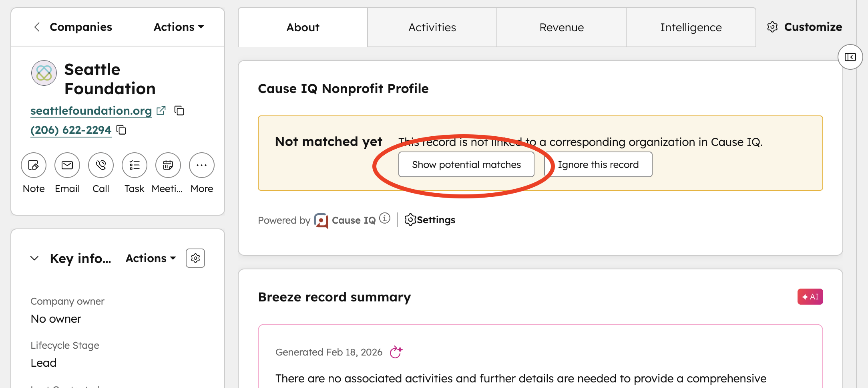Collapse the Key info section chevron

point(34,258)
